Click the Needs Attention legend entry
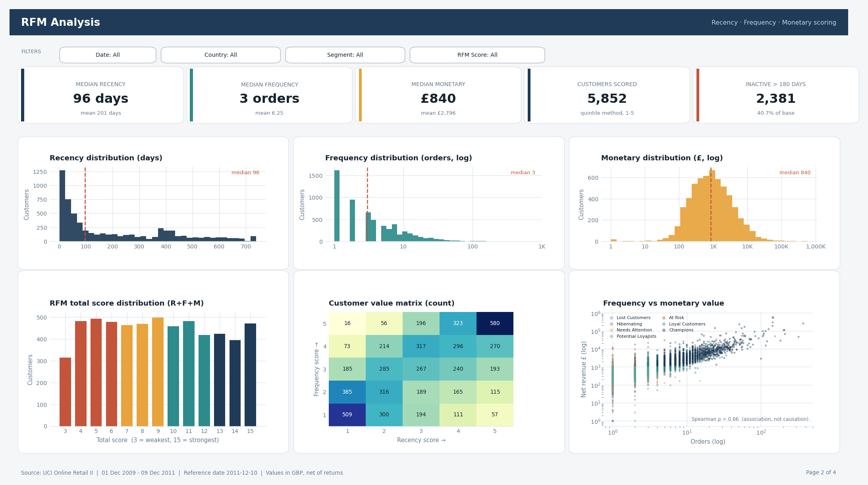The image size is (868, 485). 631,330
